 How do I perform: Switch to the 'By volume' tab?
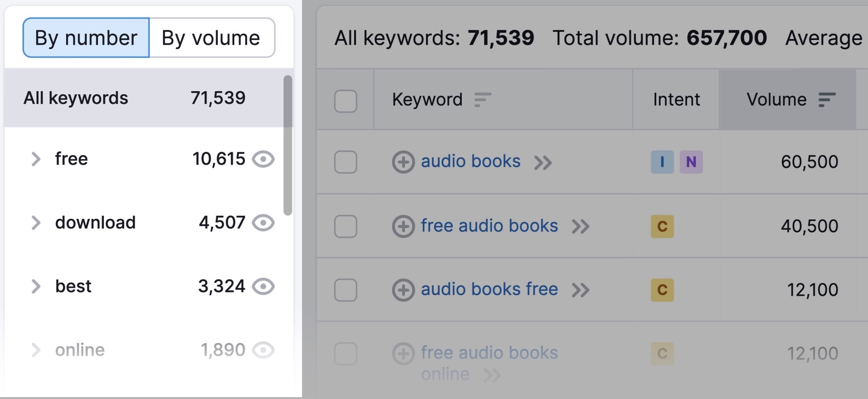(211, 38)
